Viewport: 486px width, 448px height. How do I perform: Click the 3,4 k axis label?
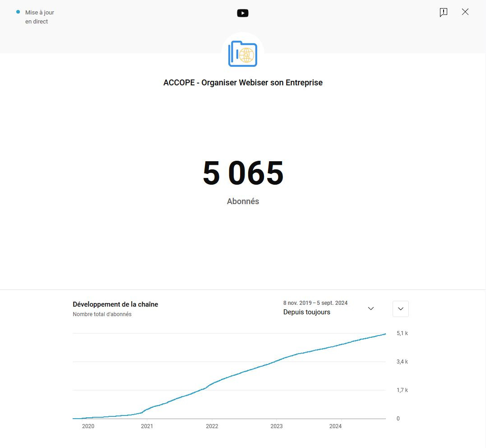click(402, 362)
